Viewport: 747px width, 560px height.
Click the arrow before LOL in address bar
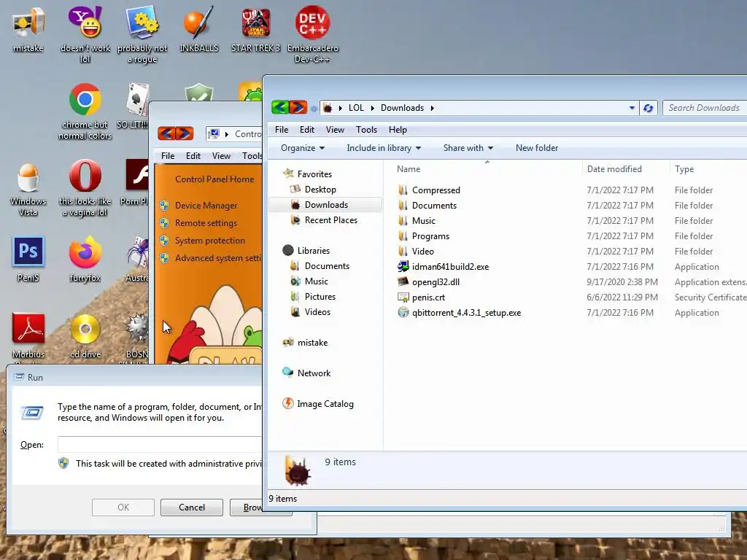pyautogui.click(x=340, y=108)
